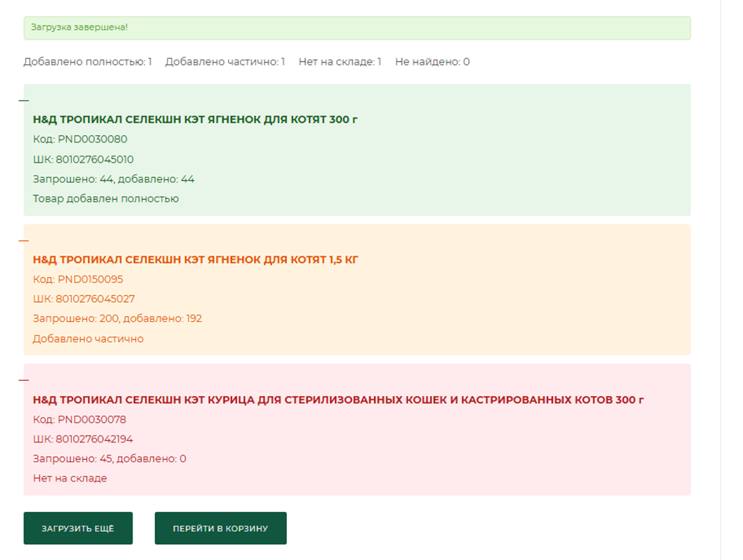Image resolution: width=743 pixels, height=560 pixels.
Task: Collapse the orange ЯГНЕНОК ДЛЯ КОТЯТ 1,5 КГ card
Action: [24, 240]
